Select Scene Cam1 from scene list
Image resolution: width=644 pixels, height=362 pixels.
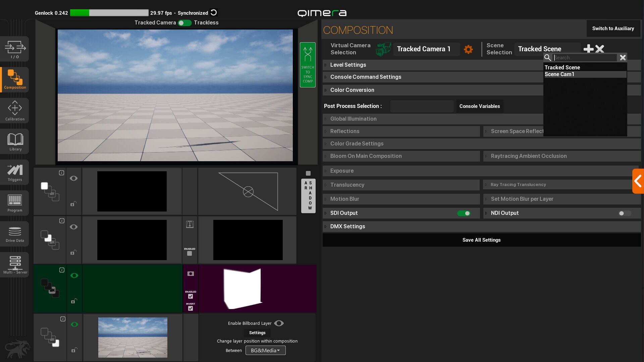click(559, 74)
